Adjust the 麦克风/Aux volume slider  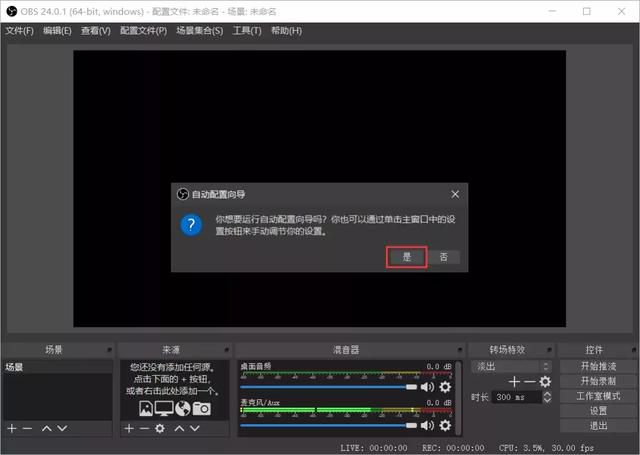[x=329, y=426]
